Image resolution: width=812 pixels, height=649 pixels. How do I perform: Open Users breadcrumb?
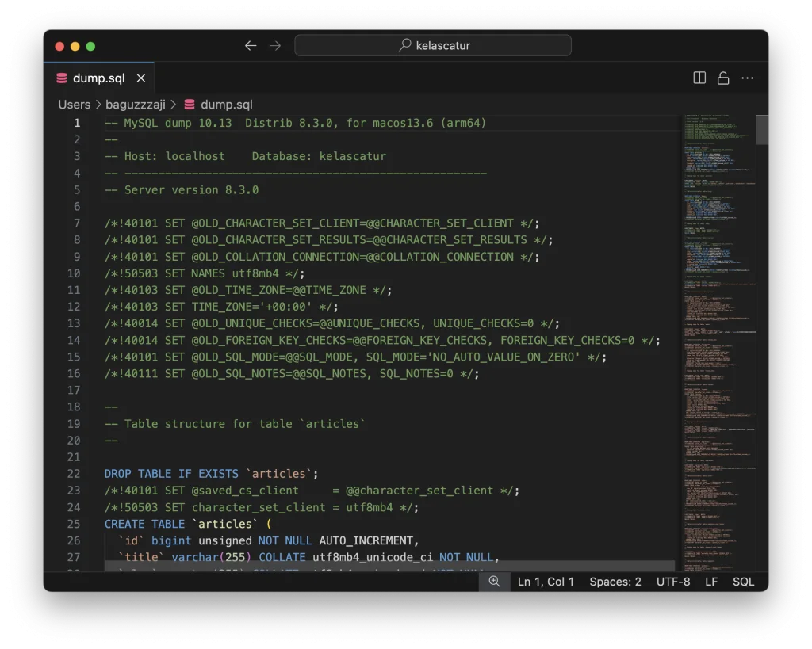point(74,105)
